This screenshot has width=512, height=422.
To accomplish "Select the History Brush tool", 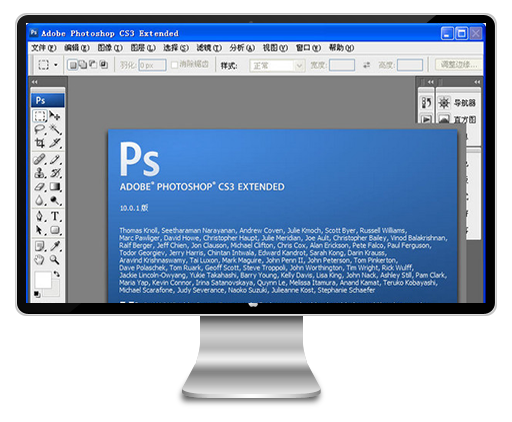I will point(55,173).
